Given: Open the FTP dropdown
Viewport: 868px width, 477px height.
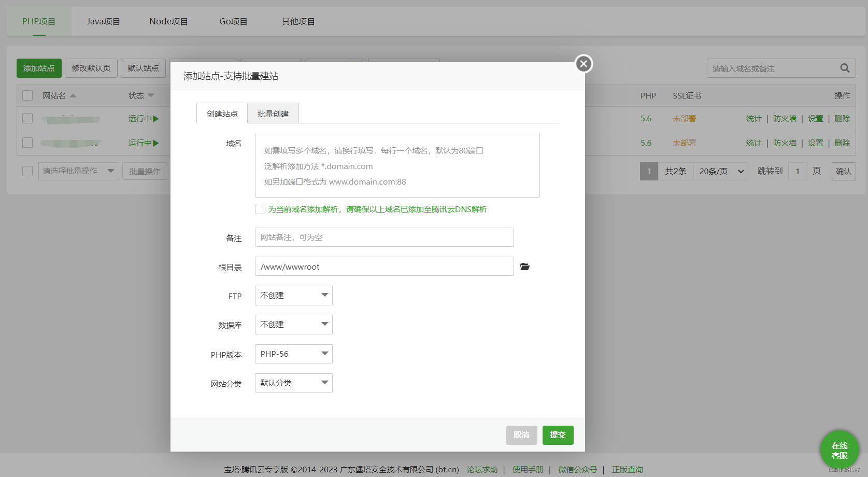Looking at the screenshot, I should [x=294, y=296].
